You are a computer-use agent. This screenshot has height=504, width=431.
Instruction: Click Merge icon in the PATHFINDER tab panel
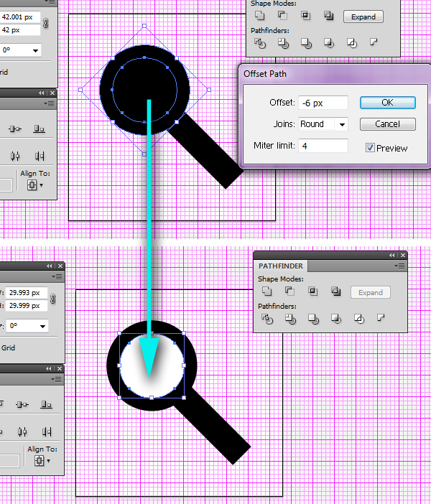(313, 319)
